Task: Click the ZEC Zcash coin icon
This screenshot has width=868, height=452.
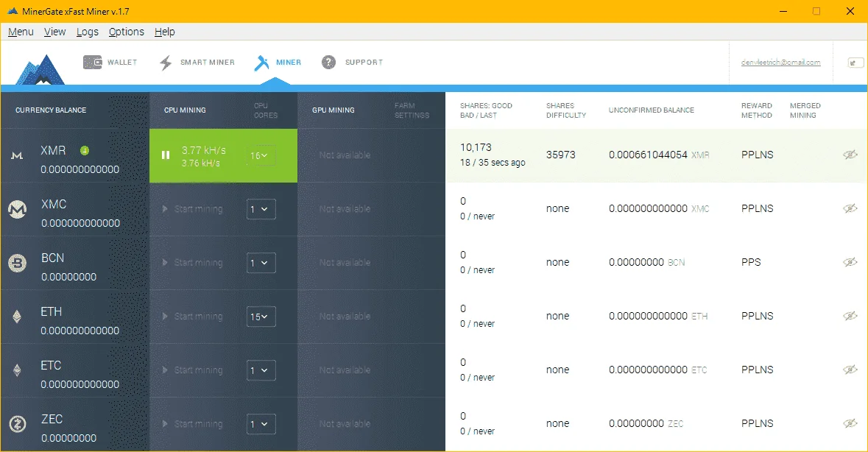Action: point(17,424)
